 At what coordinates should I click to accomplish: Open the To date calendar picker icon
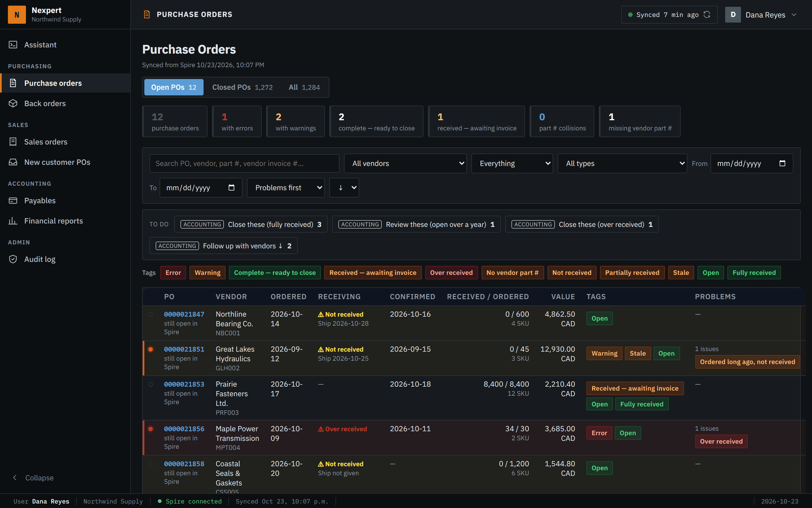pyautogui.click(x=231, y=187)
